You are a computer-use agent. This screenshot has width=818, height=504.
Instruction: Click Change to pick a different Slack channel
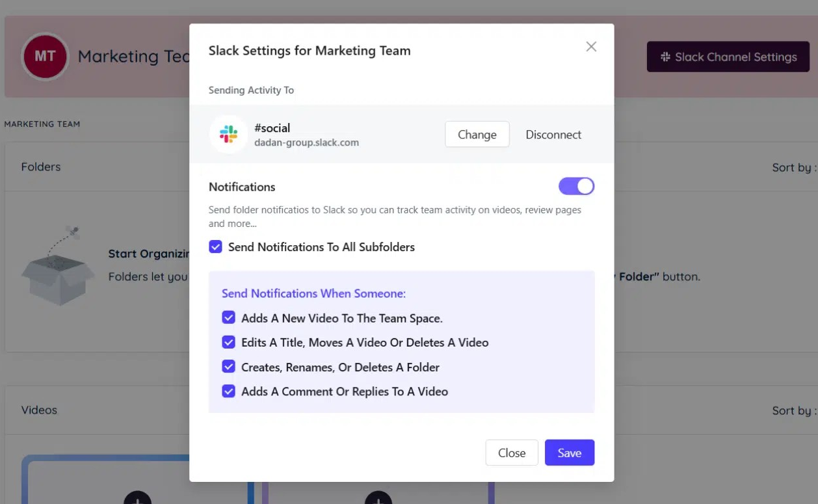tap(477, 134)
